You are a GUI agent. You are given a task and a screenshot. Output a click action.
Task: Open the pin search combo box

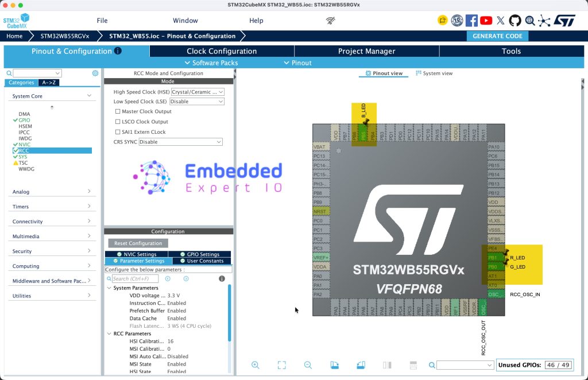pyautogui.click(x=465, y=365)
